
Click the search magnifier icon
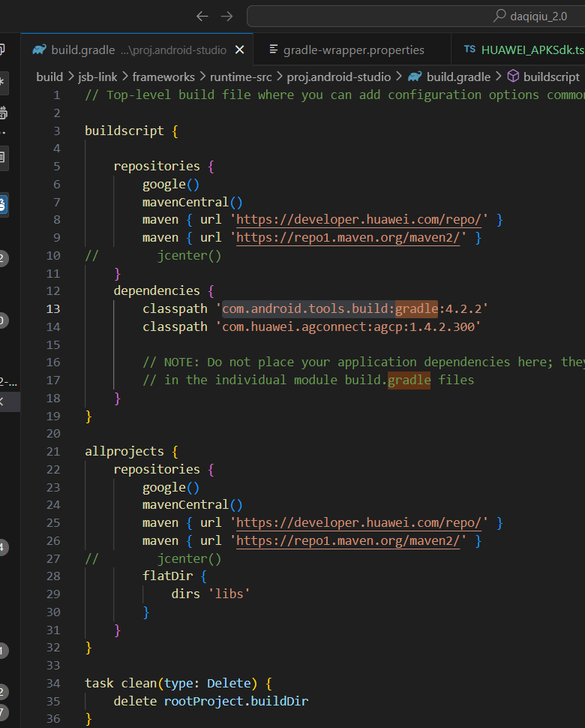point(499,16)
